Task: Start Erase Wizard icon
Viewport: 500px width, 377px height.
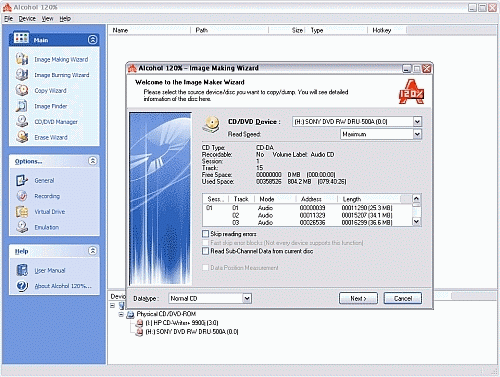Action: (22, 137)
